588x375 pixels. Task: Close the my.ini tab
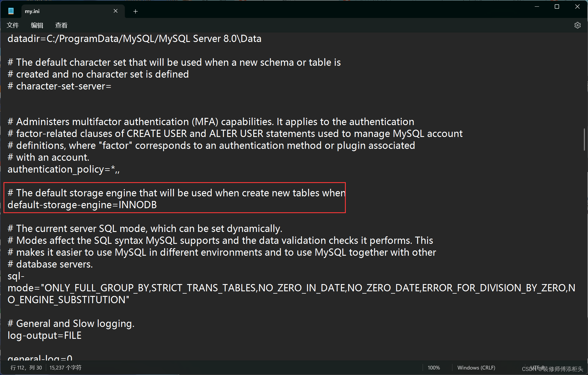tap(115, 11)
